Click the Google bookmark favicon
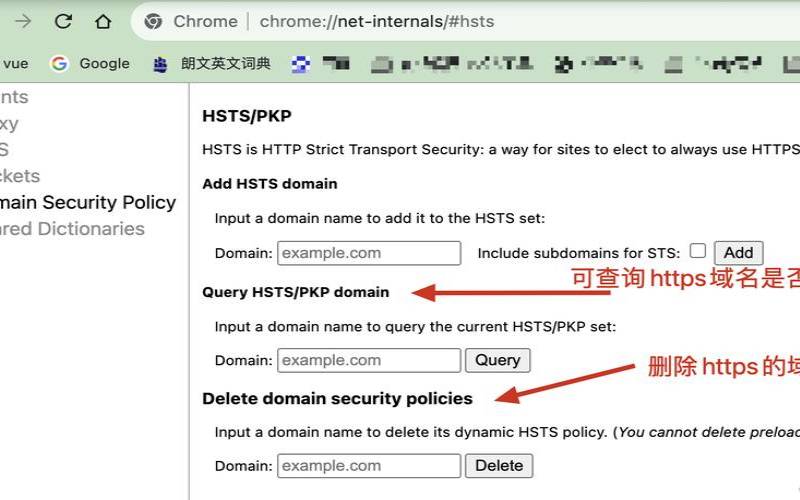 click(59, 64)
